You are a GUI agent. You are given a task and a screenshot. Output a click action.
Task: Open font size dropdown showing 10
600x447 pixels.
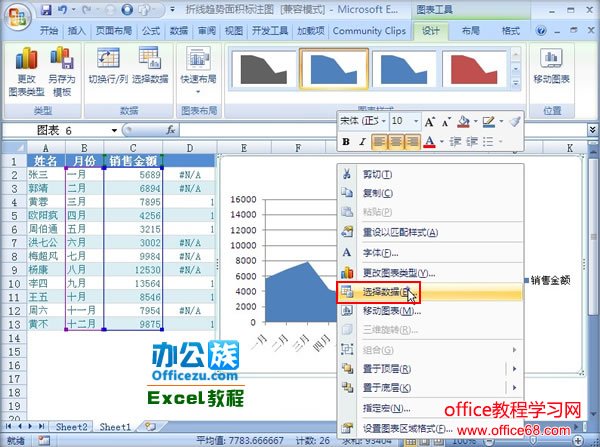tap(416, 121)
